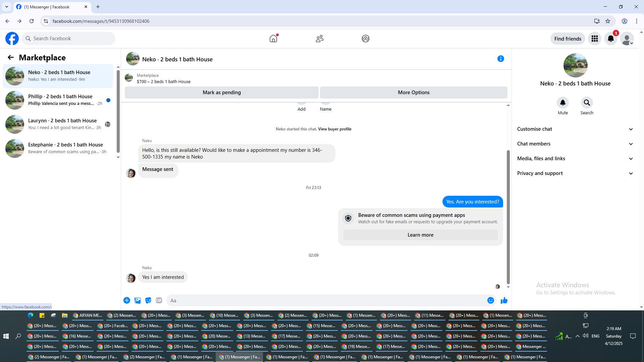
Task: Open the Home feed icon
Action: [273, 39]
